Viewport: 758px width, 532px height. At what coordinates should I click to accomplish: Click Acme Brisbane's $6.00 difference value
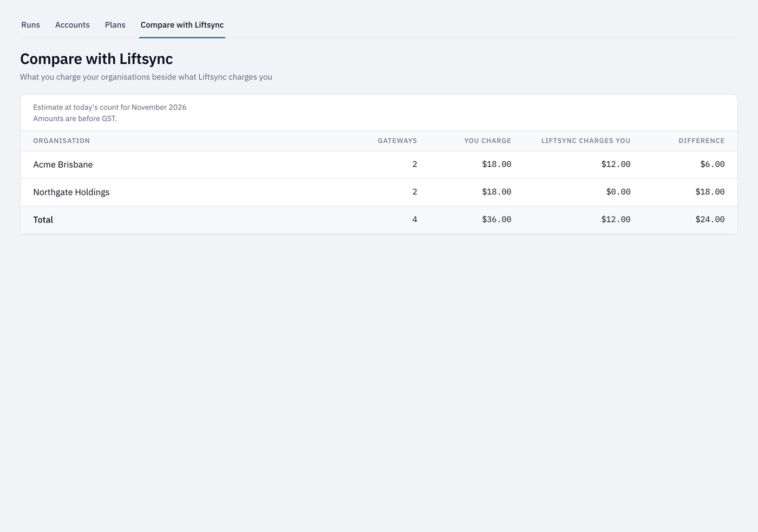pyautogui.click(x=713, y=164)
